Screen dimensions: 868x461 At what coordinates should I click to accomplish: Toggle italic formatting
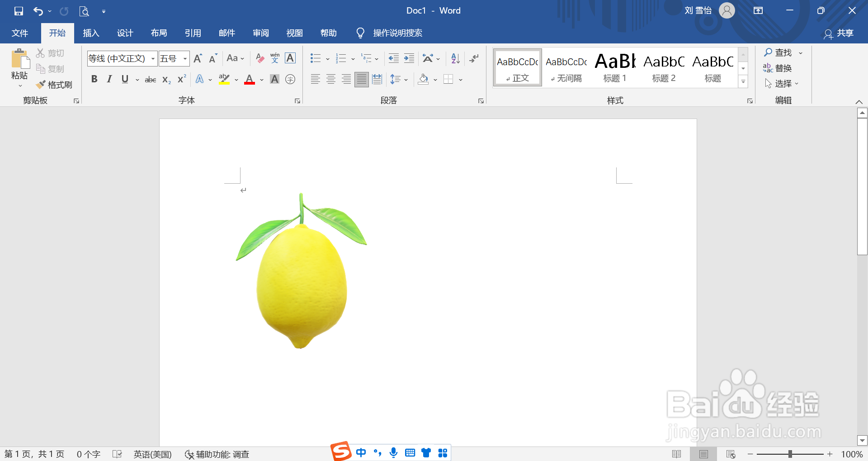tap(109, 79)
